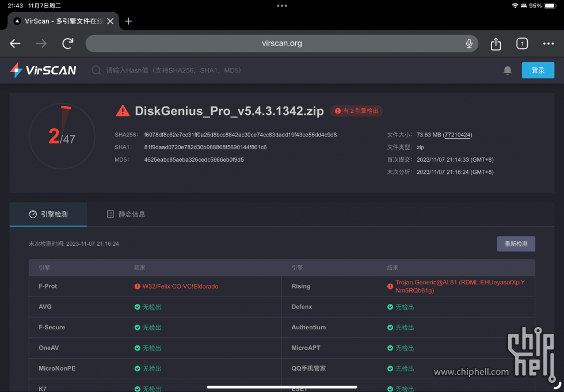Open the browser three-dot menu

548,44
